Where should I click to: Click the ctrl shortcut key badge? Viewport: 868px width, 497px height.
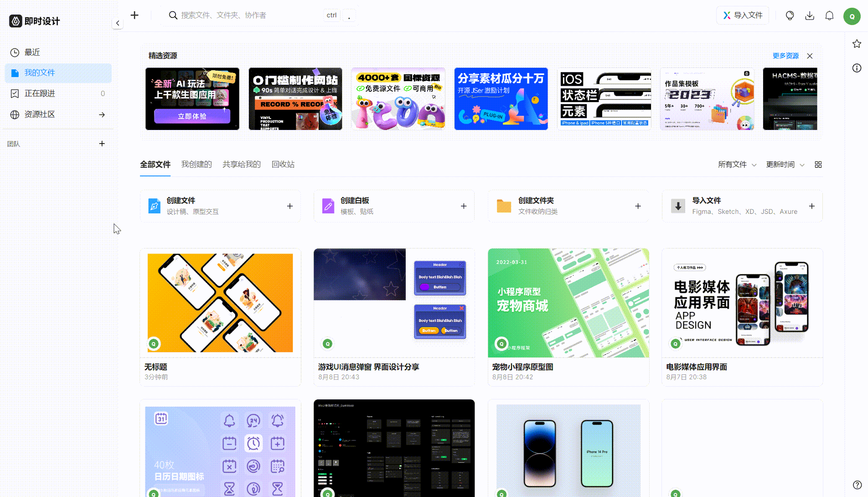[331, 15]
